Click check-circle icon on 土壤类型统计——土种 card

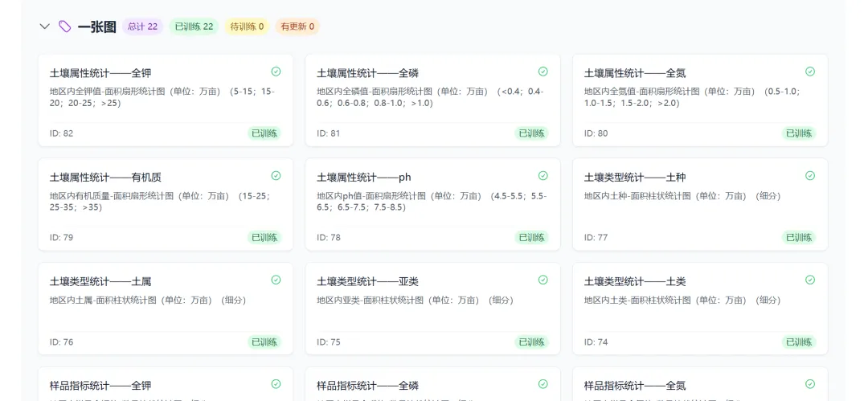[810, 175]
